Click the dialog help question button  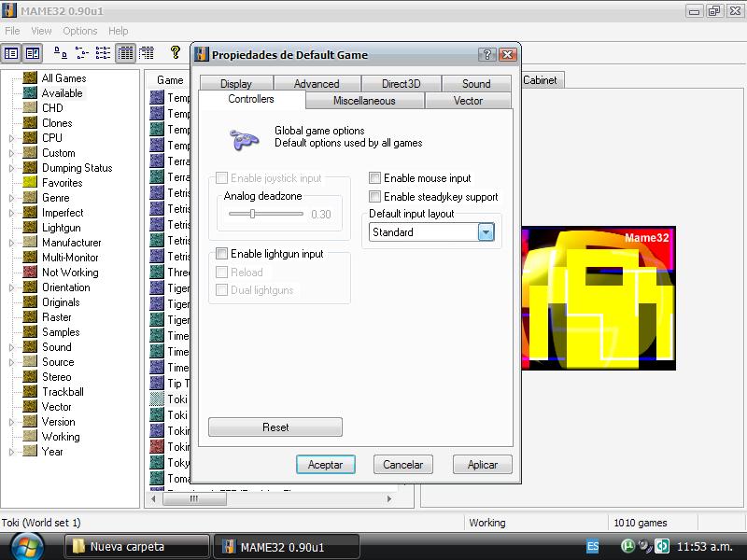(x=486, y=55)
